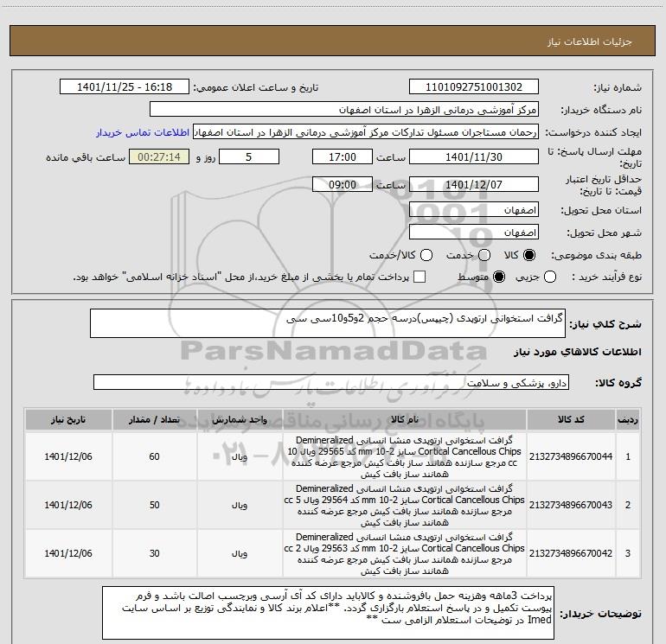Click the item name with code 29565
Screen dimensions: 666x644
(x=405, y=456)
